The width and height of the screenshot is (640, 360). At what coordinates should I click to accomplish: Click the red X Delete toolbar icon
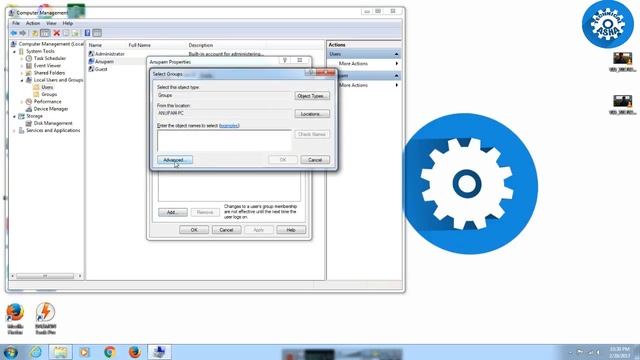click(x=57, y=33)
